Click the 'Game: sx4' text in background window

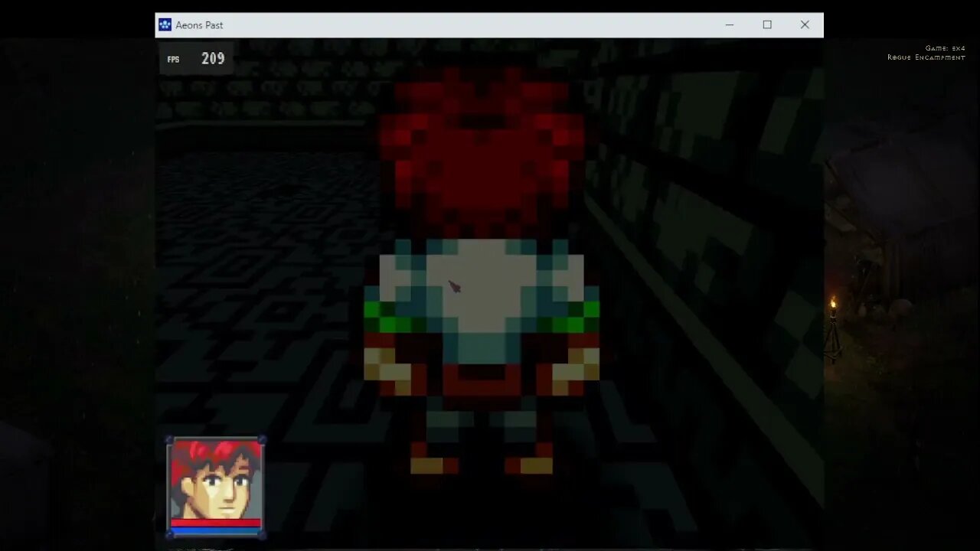coord(945,48)
